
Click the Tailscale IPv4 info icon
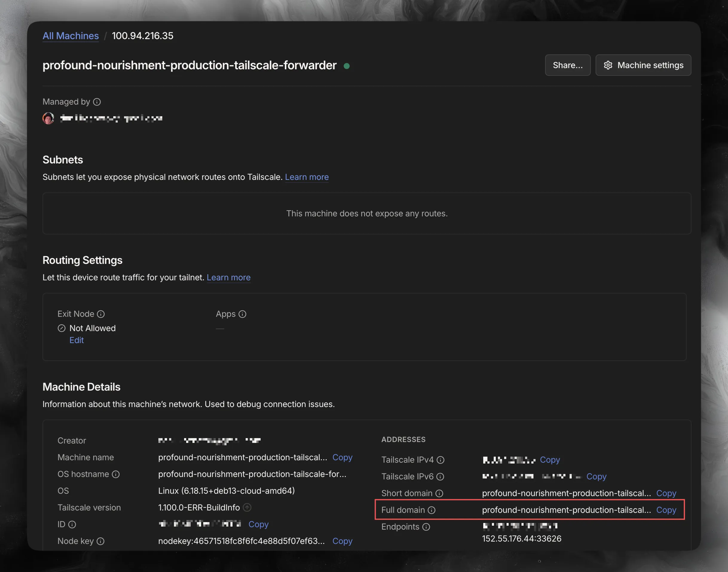point(441,460)
